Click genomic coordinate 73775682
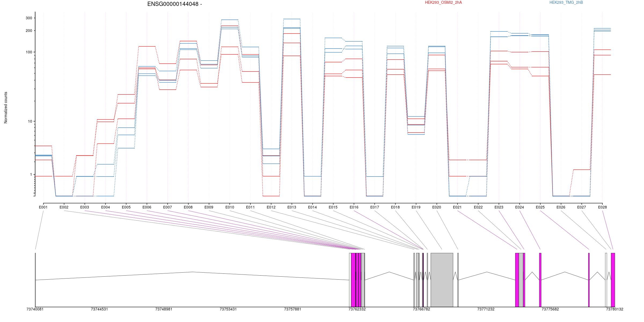The width and height of the screenshot is (644, 322). pyautogui.click(x=550, y=309)
